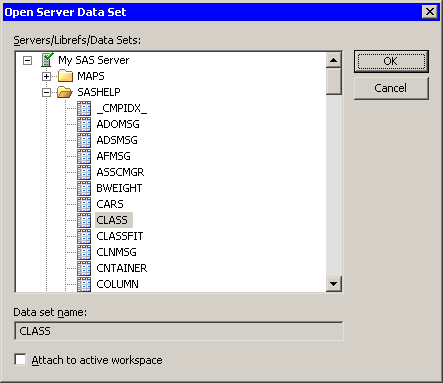443x383 pixels.
Task: Click the _CMPIDX_ data set icon
Action: pos(84,108)
